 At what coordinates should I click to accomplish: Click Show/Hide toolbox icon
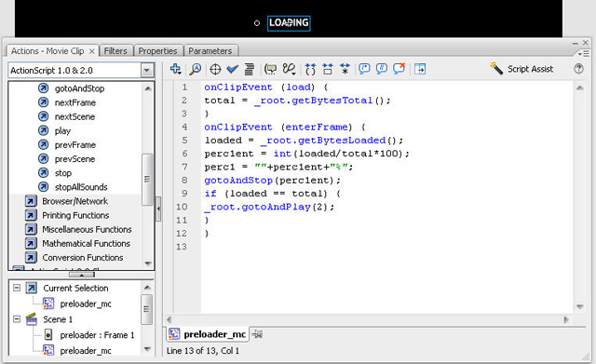click(x=420, y=69)
